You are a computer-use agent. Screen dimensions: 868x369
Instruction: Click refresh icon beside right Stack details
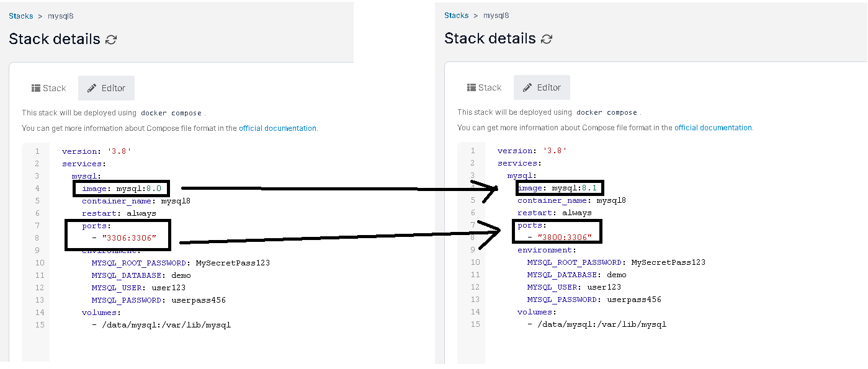coord(547,38)
